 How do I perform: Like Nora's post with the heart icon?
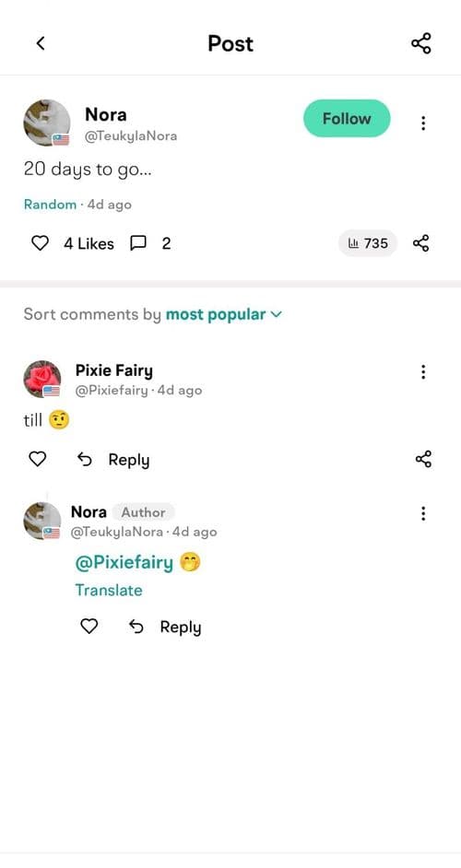pyautogui.click(x=40, y=243)
